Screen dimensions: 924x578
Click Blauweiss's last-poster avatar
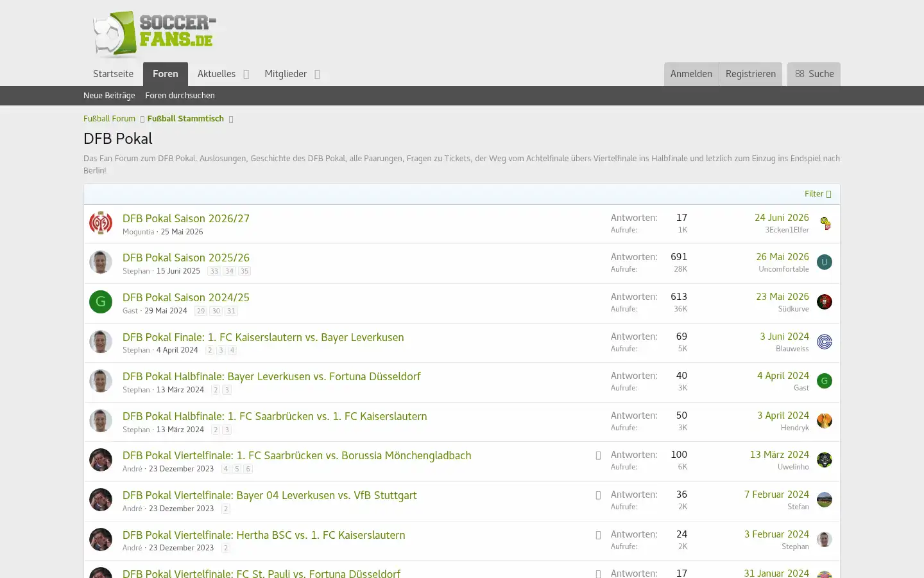[825, 342]
